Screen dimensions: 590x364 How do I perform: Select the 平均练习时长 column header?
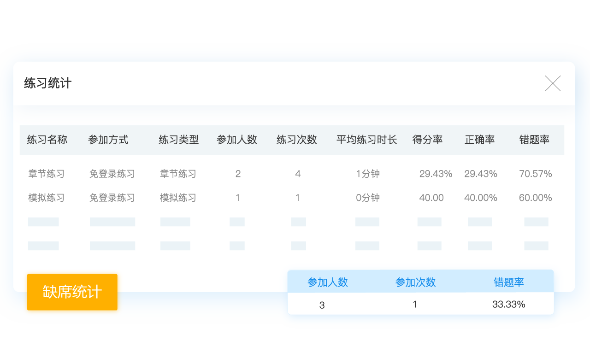pyautogui.click(x=366, y=140)
